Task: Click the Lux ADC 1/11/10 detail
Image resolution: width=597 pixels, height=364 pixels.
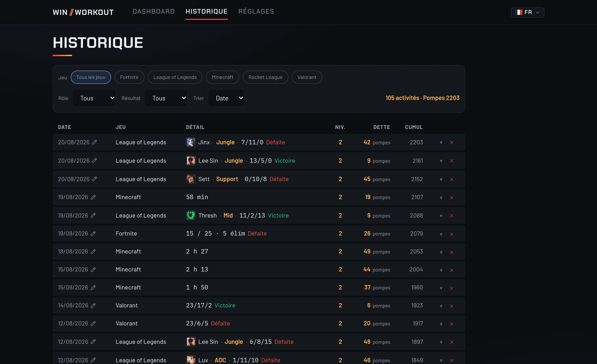Action: click(233, 360)
